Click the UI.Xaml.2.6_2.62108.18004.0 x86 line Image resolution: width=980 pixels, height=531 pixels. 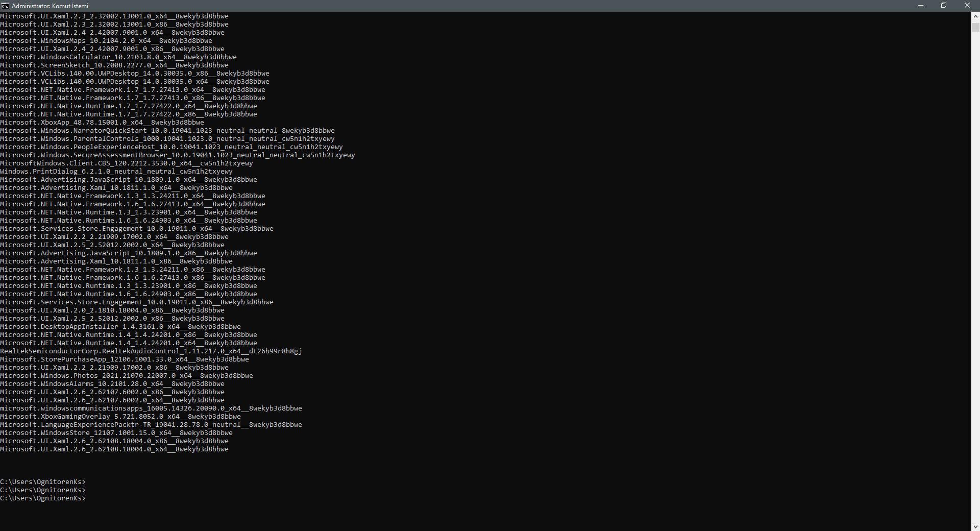114,441
